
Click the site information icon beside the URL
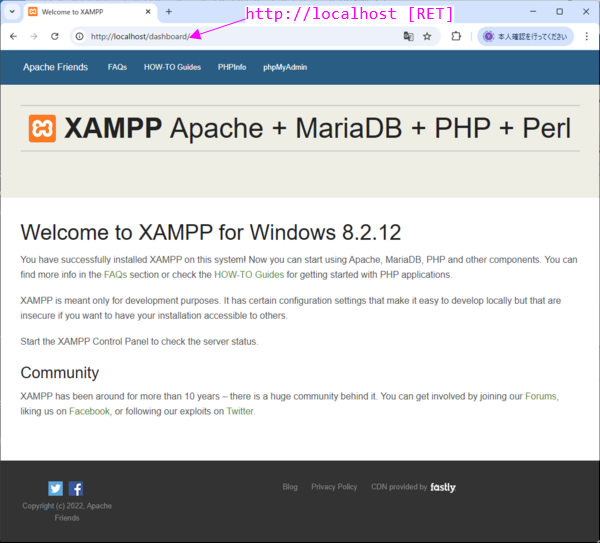tap(79, 36)
